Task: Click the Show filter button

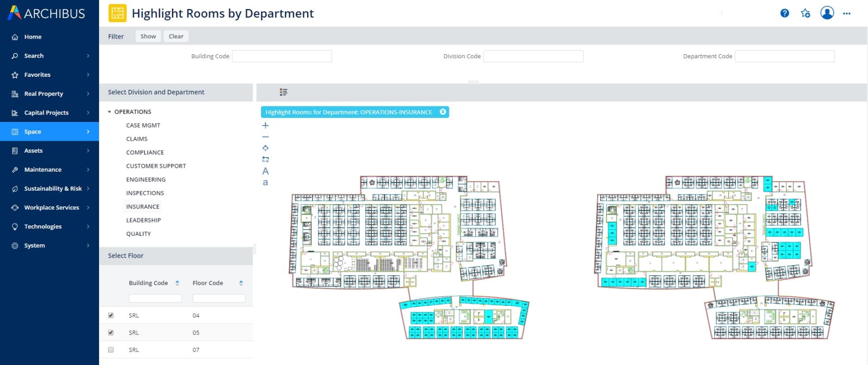Action: pos(148,36)
